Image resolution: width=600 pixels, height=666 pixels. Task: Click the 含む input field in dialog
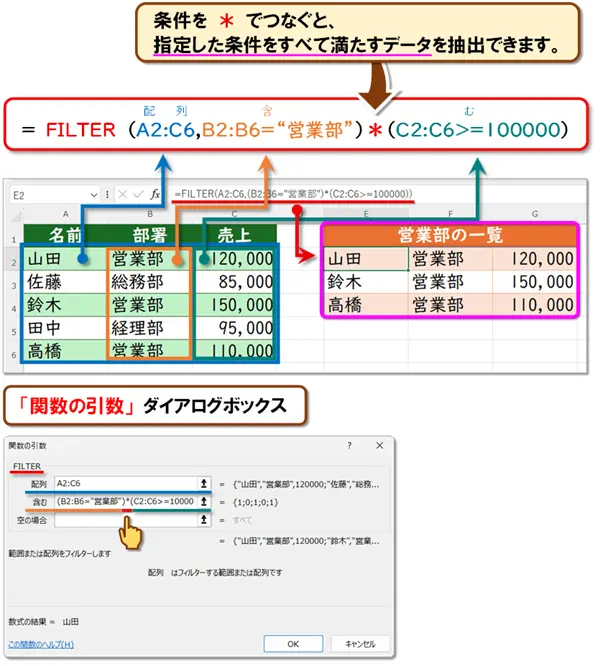point(127,501)
